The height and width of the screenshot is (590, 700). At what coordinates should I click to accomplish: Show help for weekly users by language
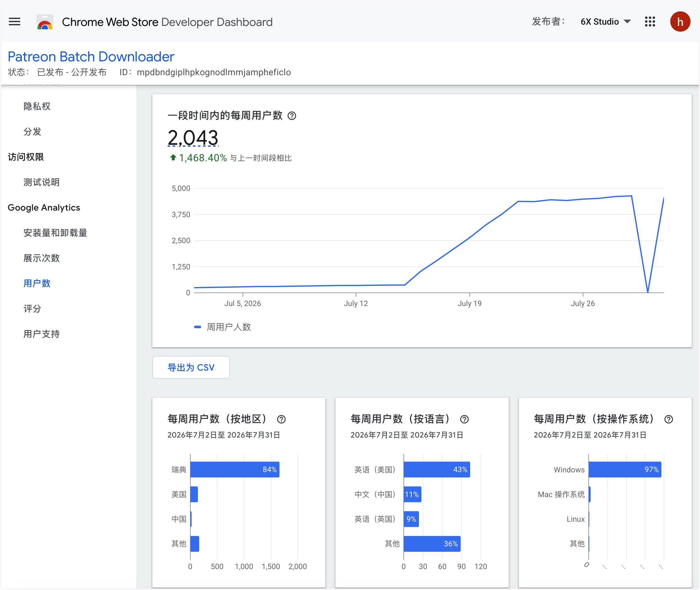point(464,419)
